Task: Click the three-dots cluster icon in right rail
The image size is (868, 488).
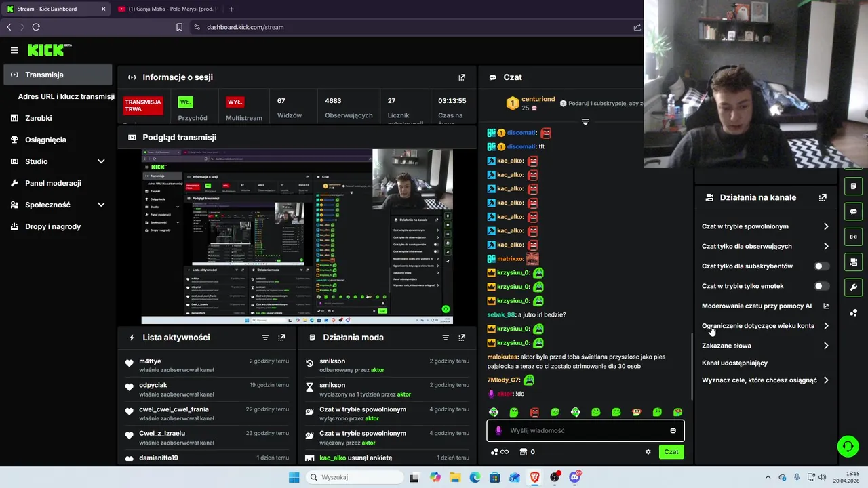Action: tap(853, 312)
